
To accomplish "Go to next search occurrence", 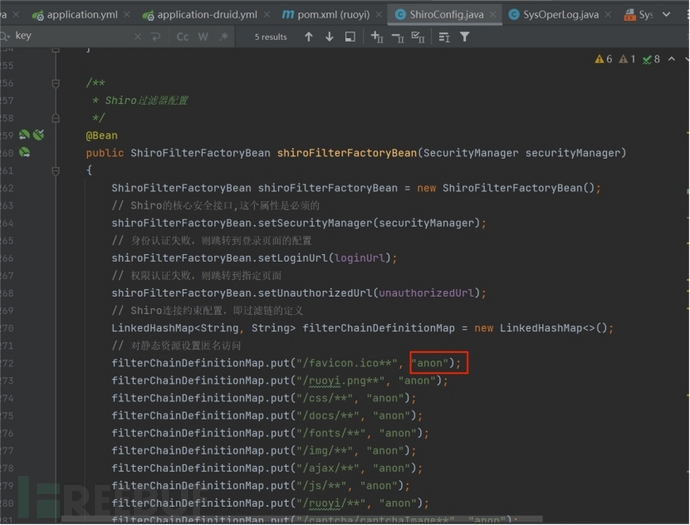I will tap(329, 37).
